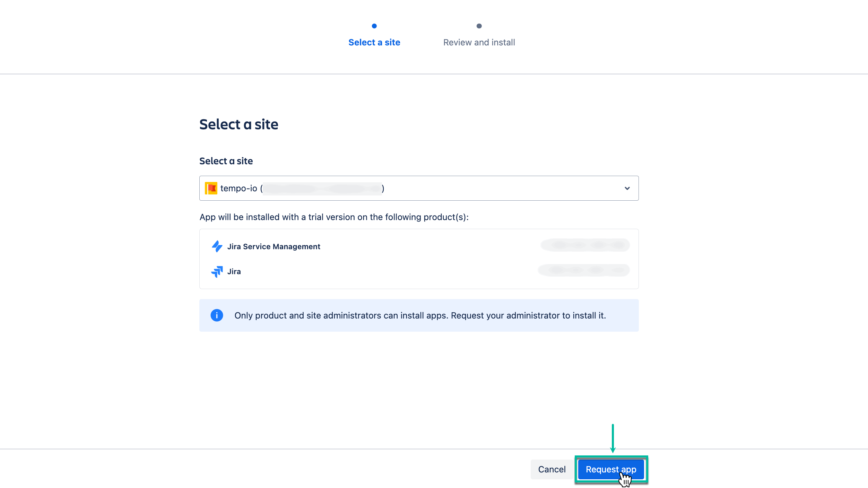This screenshot has height=488, width=868.
Task: Click the gray dot above Review and install
Action: [479, 26]
